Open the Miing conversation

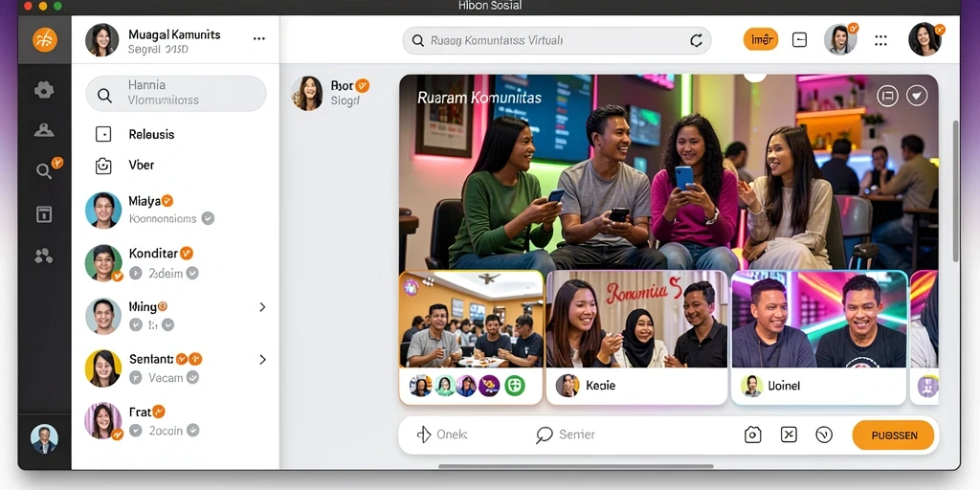click(176, 316)
